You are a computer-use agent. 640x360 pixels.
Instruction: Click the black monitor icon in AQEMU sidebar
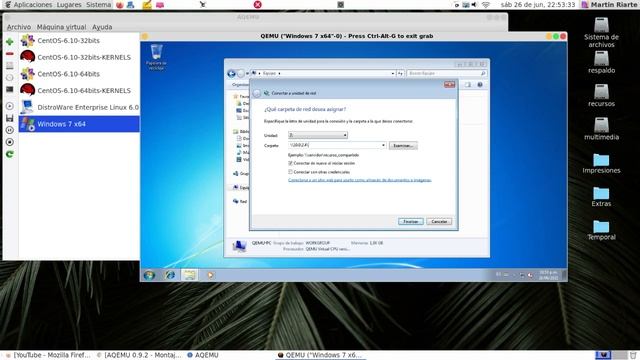(10, 89)
